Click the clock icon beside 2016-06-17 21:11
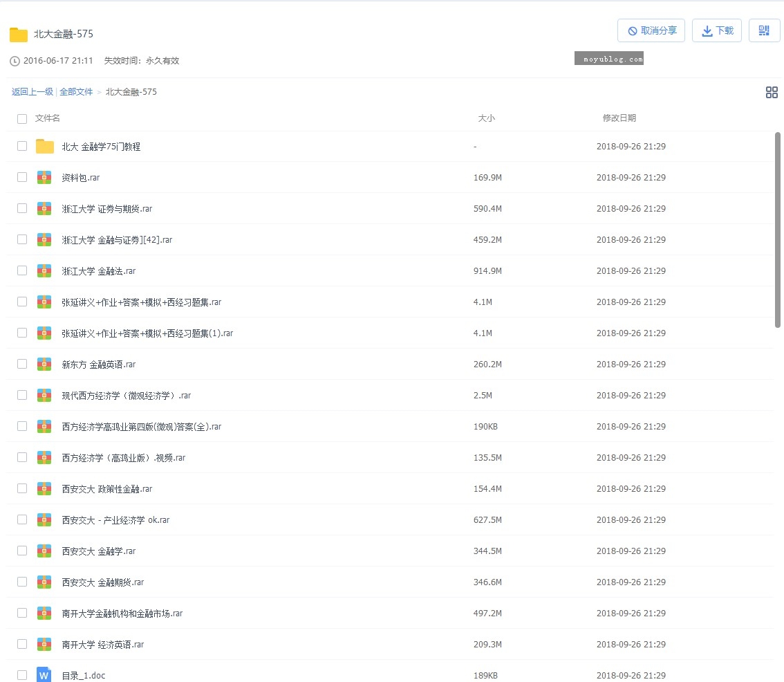The image size is (784, 682). [15, 61]
